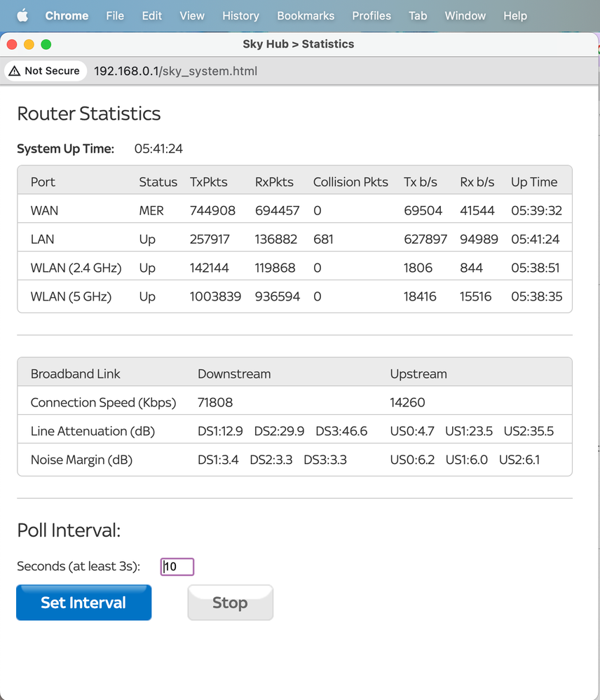Click LAN Tx b/s value 627897

coord(425,239)
